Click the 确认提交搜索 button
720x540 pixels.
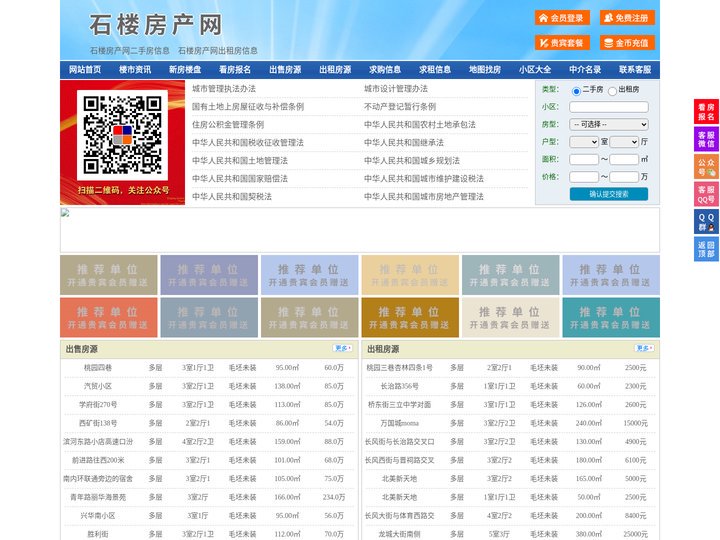pyautogui.click(x=609, y=194)
